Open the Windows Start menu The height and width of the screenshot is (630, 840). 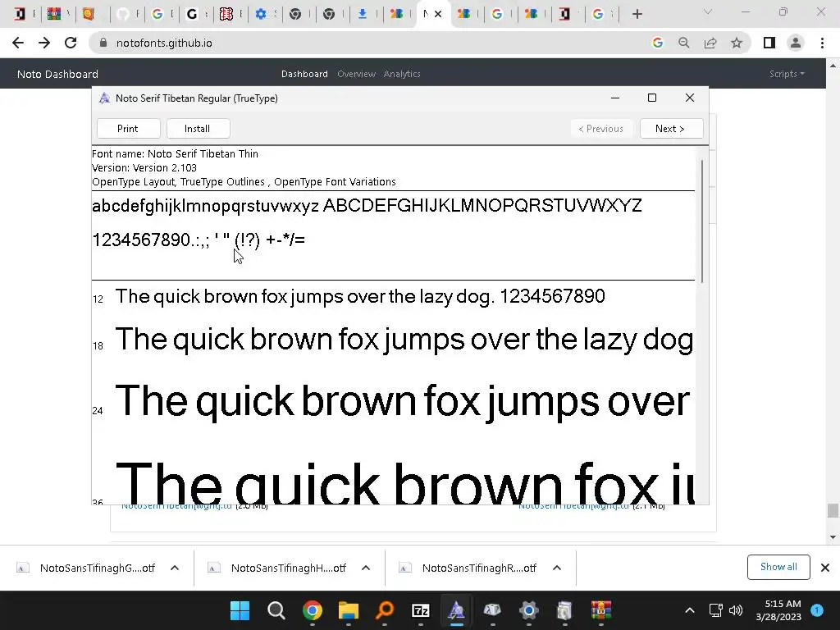[240, 610]
